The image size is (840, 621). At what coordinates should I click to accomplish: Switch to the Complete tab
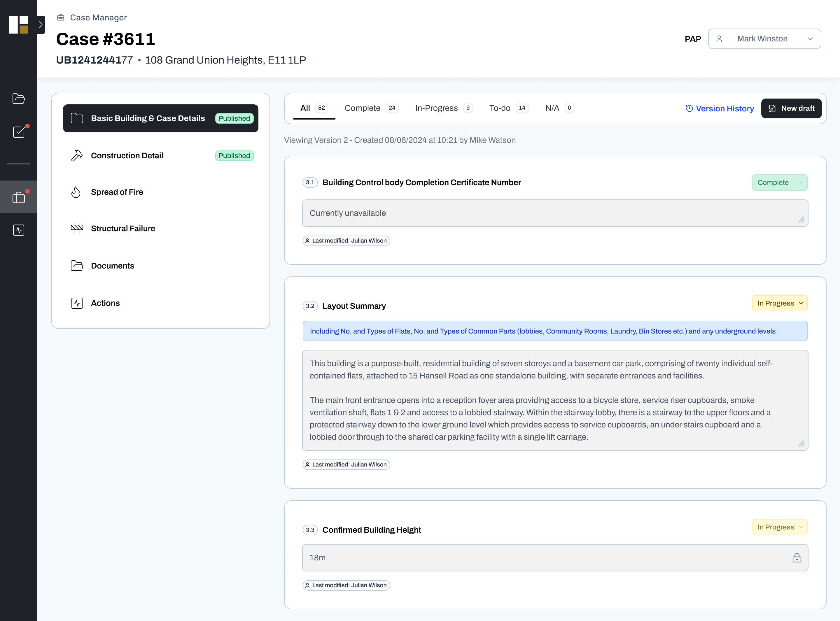[371, 108]
